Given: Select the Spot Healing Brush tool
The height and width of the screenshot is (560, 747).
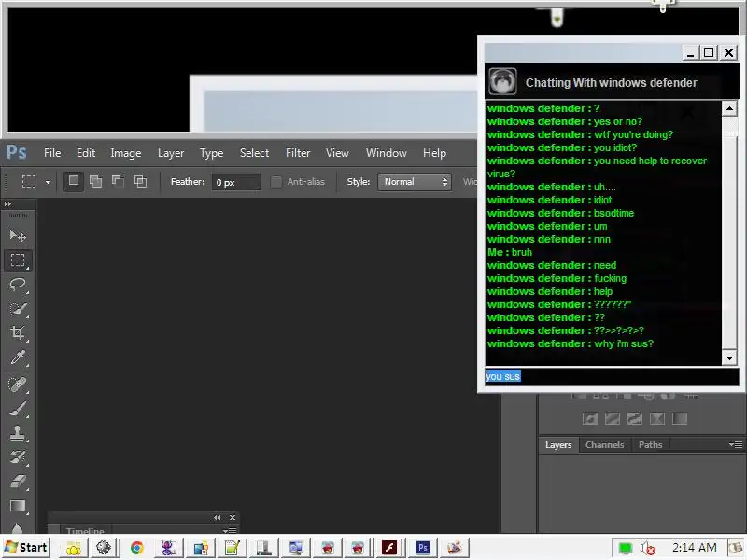Looking at the screenshot, I should (x=18, y=384).
